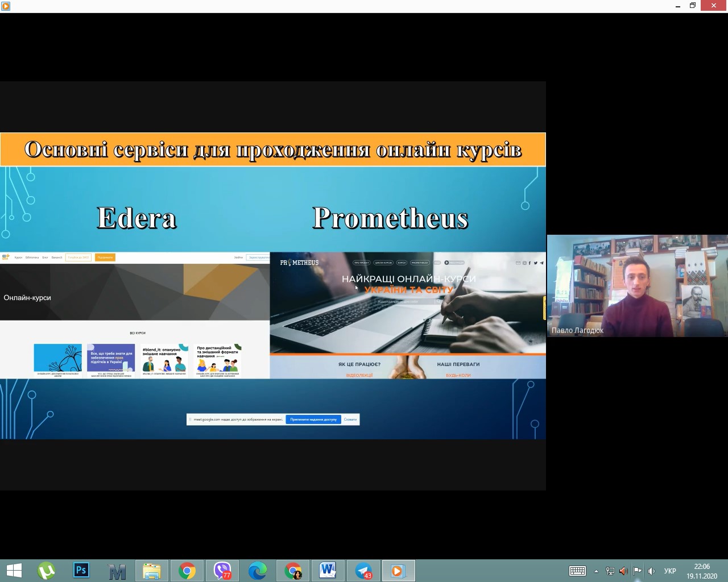728x582 pixels.
Task: Click the PROMETHEUS logo in site screenshot
Action: (x=299, y=263)
